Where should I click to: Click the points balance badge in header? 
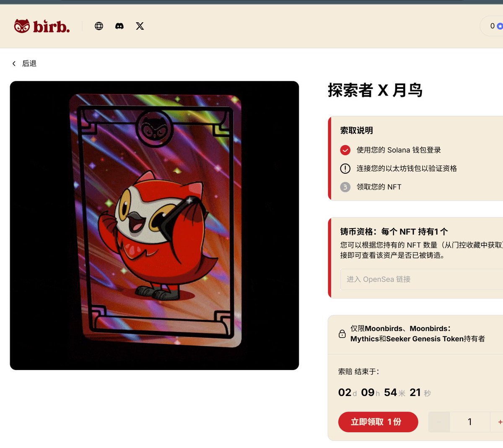click(x=492, y=26)
